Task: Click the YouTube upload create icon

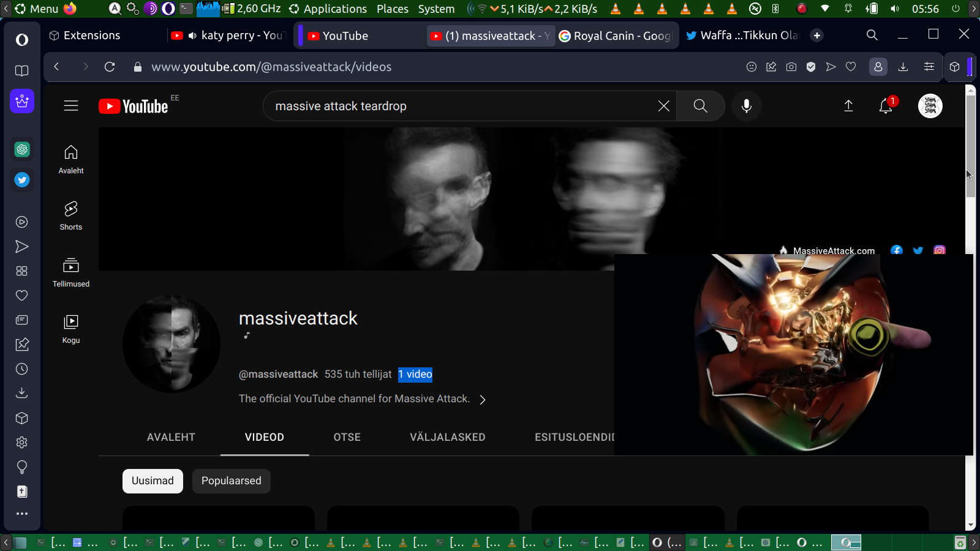Action: click(x=848, y=106)
